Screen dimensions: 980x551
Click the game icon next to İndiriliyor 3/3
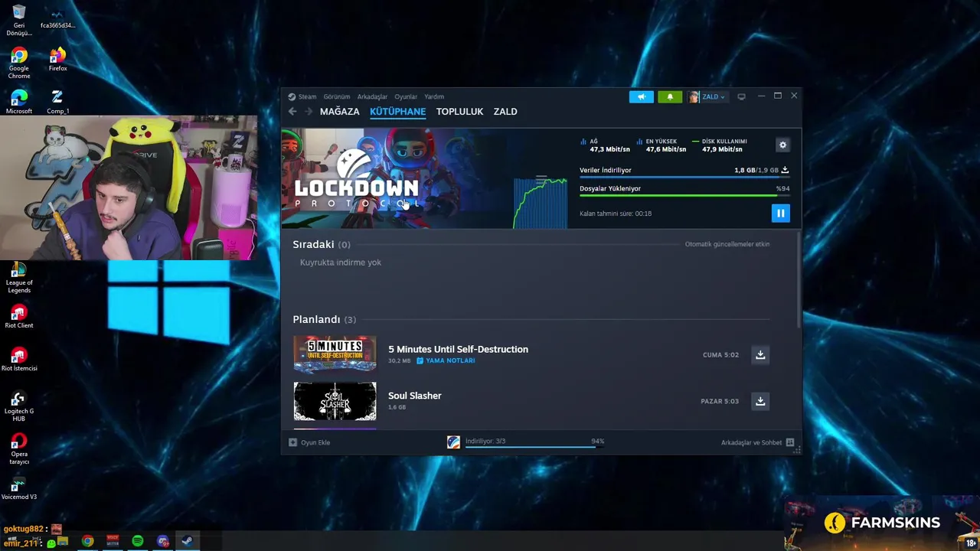coord(453,442)
